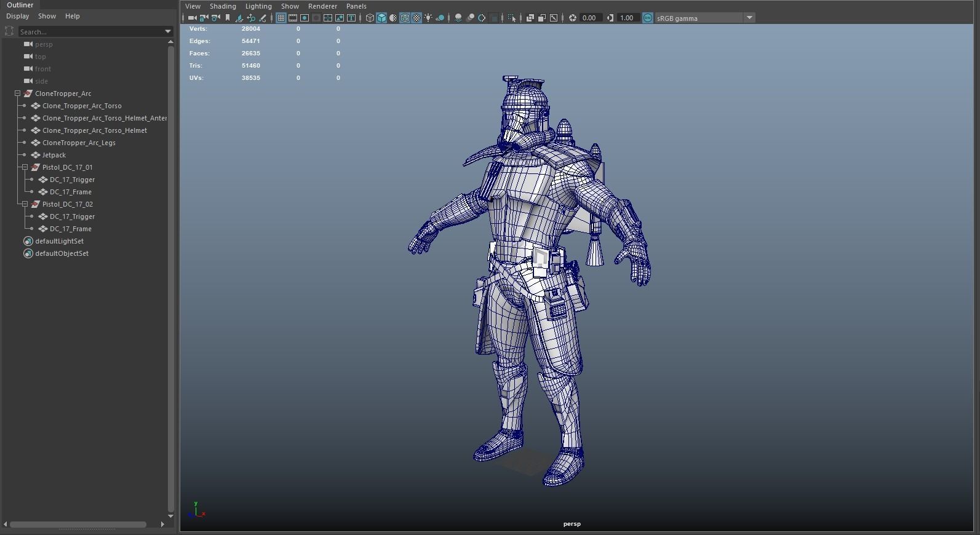Toggle the Safe Action overlay
Viewport: 980px width, 535px height.
pyautogui.click(x=340, y=18)
